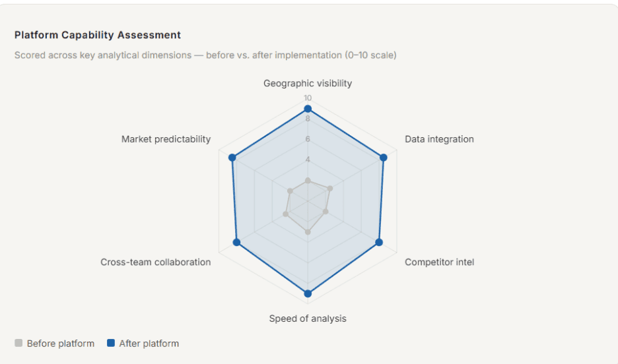Screen dimensions: 618x364
Task: Toggle the After platform legend item
Action: coord(143,343)
